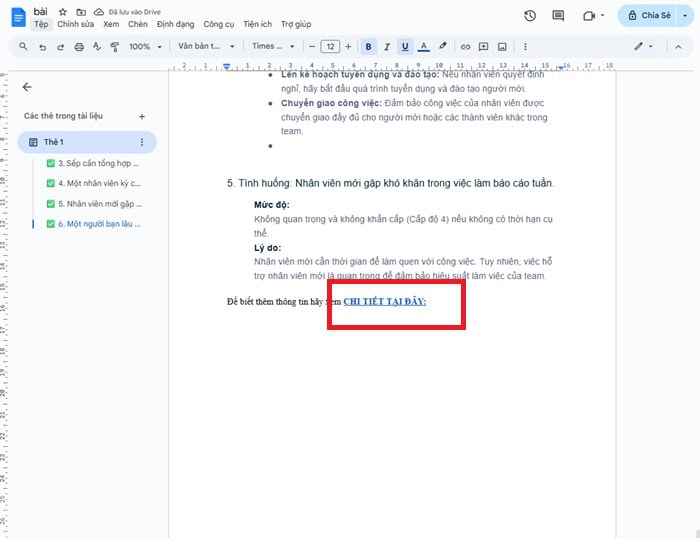Close the document tabs panel
Image resolution: width=700 pixels, height=538 pixels.
pyautogui.click(x=27, y=87)
